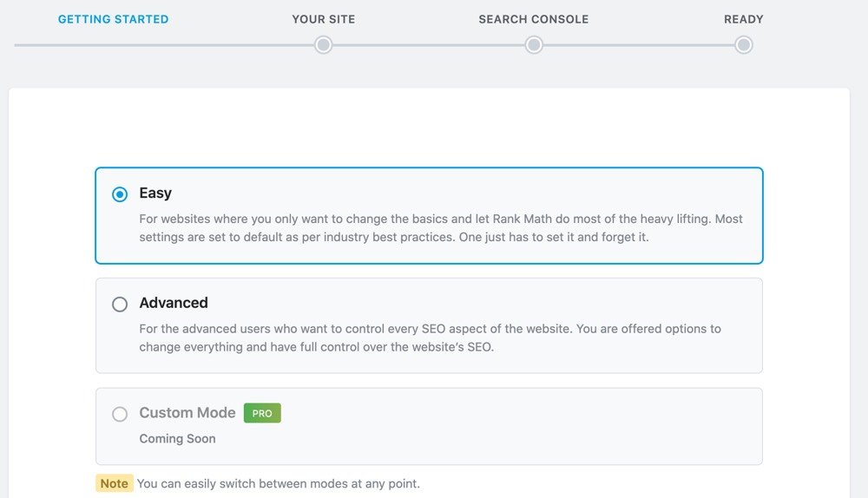This screenshot has height=498, width=868.
Task: Select the Custom Mode radio button
Action: 120,414
